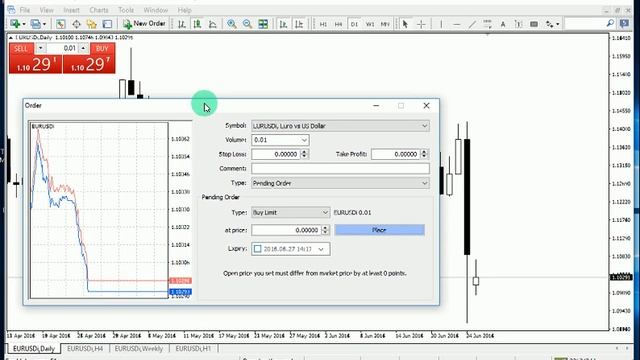Toggle the Terminal panel icon
The height and width of the screenshot is (360, 640).
click(107, 24)
